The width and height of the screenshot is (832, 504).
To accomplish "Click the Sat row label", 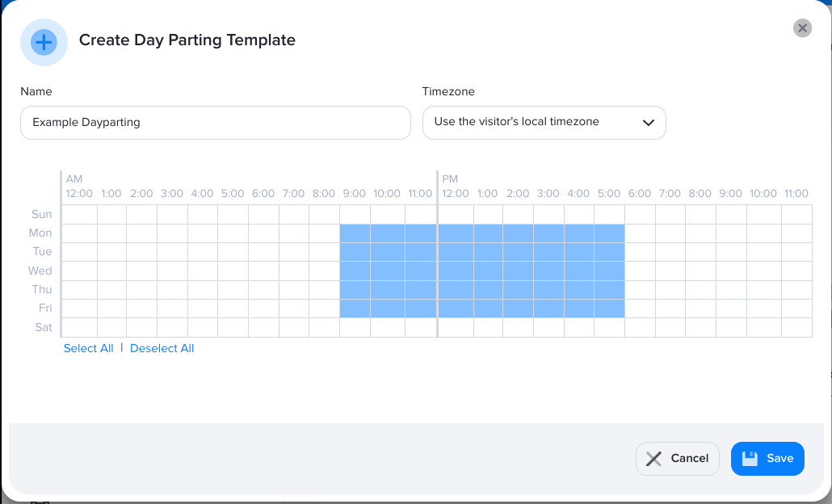I will [x=44, y=327].
